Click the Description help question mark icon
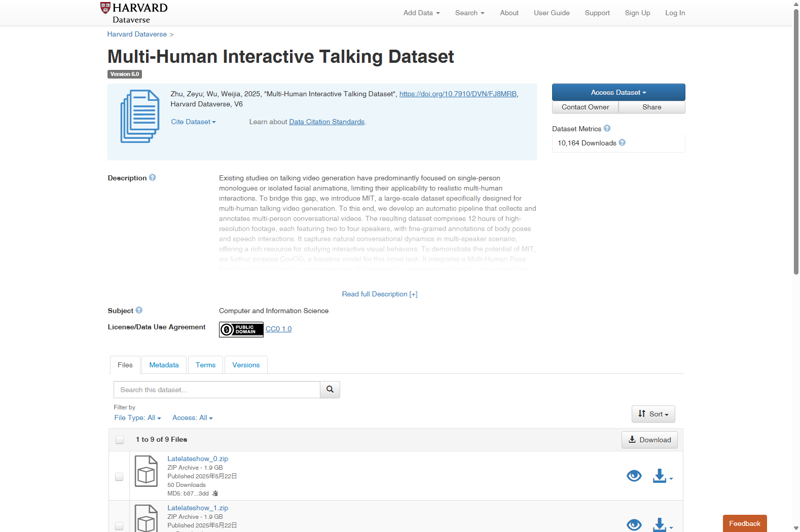The height and width of the screenshot is (532, 800). (153, 178)
